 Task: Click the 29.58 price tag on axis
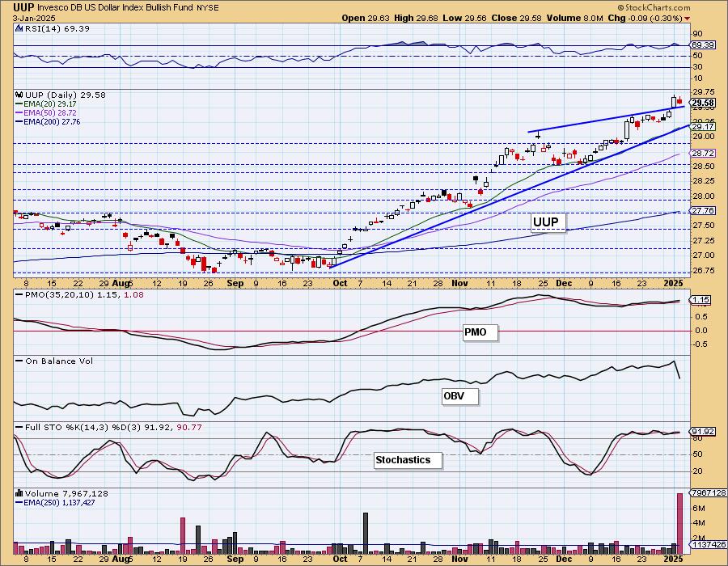(x=702, y=103)
